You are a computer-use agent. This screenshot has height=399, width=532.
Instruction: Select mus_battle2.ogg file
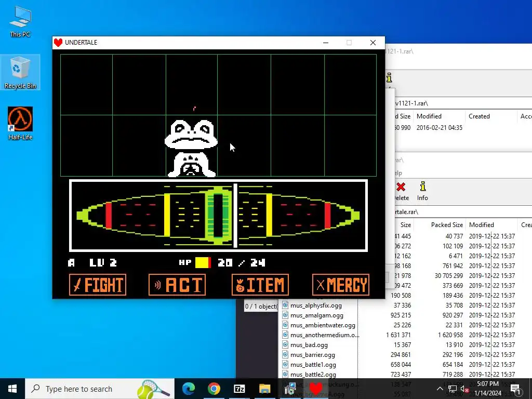pyautogui.click(x=313, y=375)
